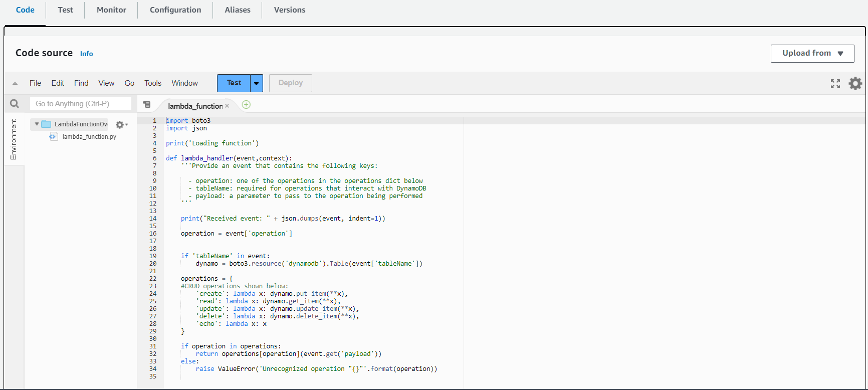
Task: Switch to the Monitor tab
Action: click(x=111, y=10)
